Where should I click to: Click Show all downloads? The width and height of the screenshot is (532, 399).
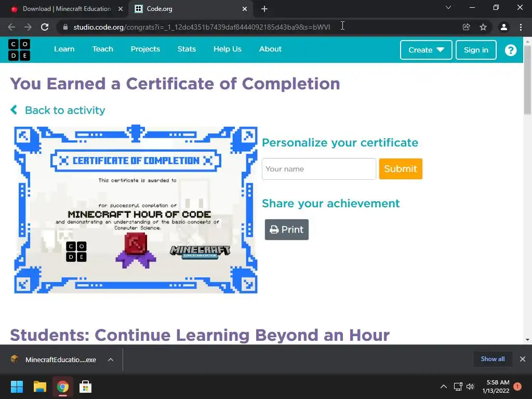point(493,359)
